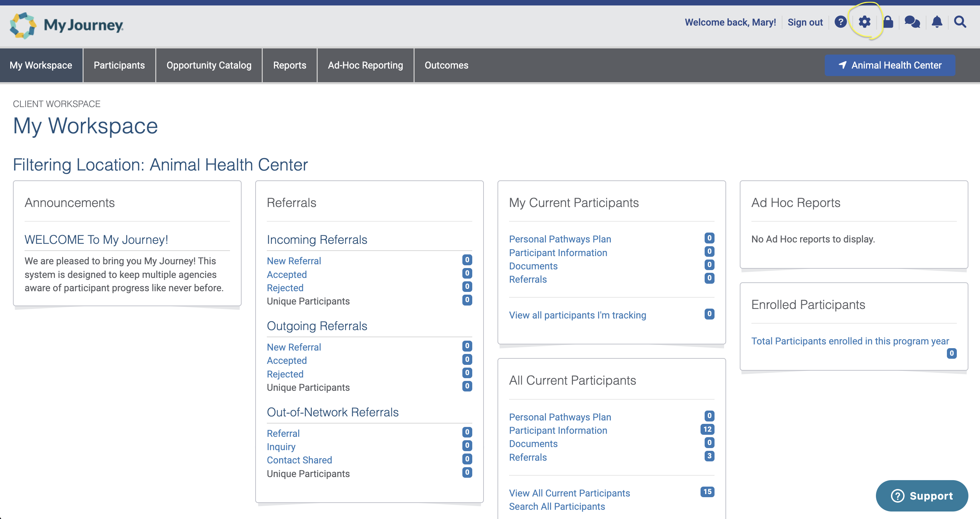Open New Referral under Incoming Referrals
Viewport: 980px width, 519px height.
(294, 261)
